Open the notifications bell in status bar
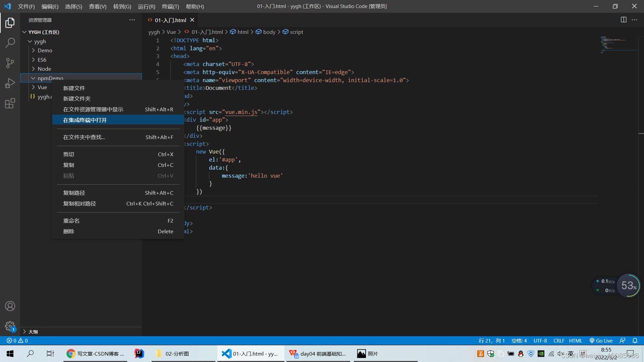 [x=635, y=341]
